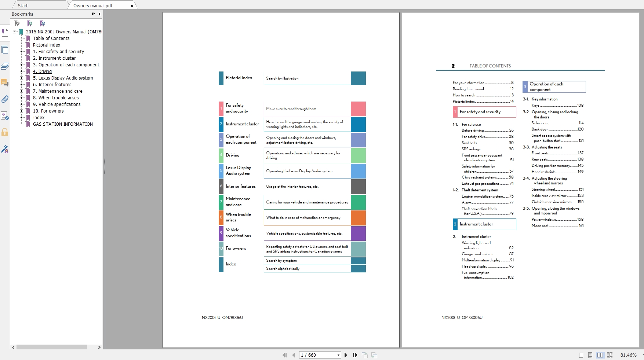Screen dimensions: 644x360
Task: Close the Owners manual.pdf tab
Action: point(132,6)
